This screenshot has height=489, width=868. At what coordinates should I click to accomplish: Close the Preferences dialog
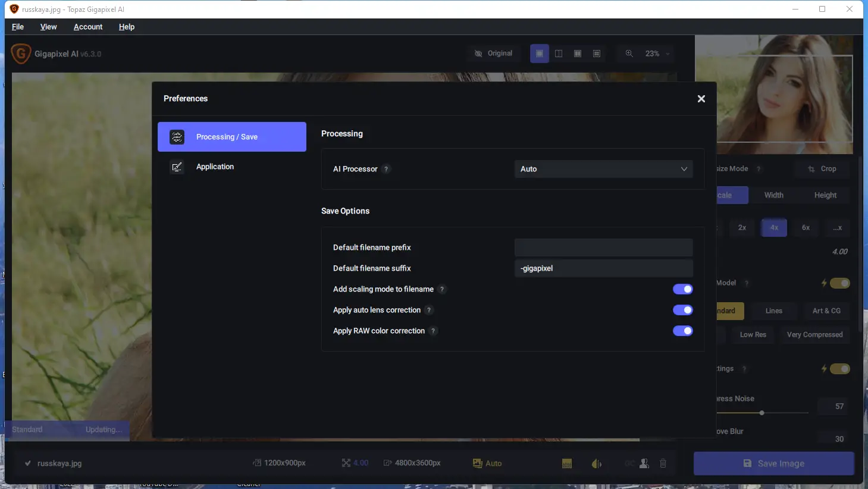(701, 99)
